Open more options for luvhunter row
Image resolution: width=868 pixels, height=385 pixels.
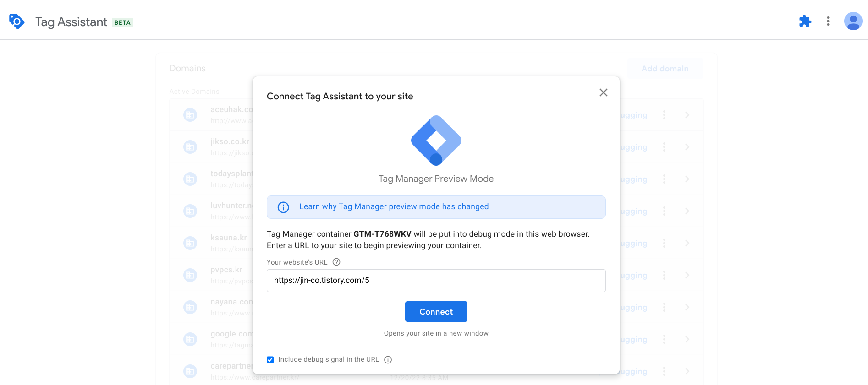click(x=664, y=211)
